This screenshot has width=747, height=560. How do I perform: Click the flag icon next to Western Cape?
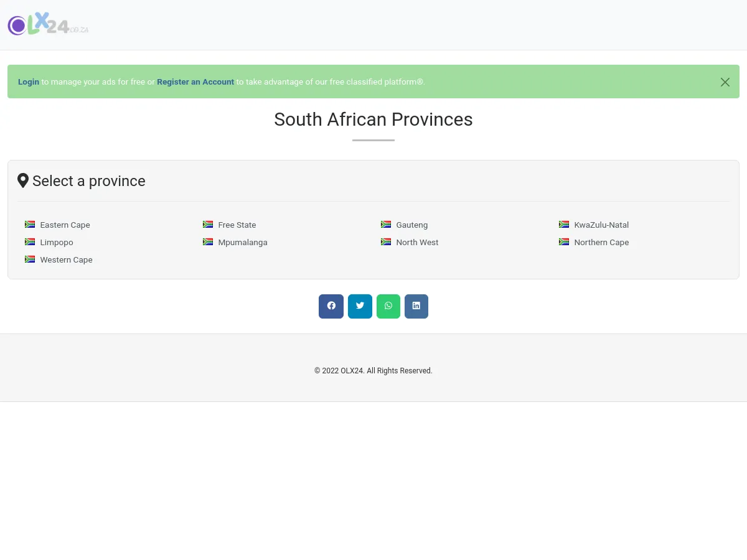(30, 259)
